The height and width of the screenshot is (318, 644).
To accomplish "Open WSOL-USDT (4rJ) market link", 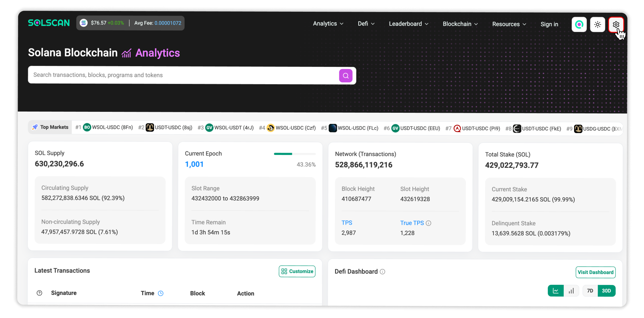I will point(234,128).
